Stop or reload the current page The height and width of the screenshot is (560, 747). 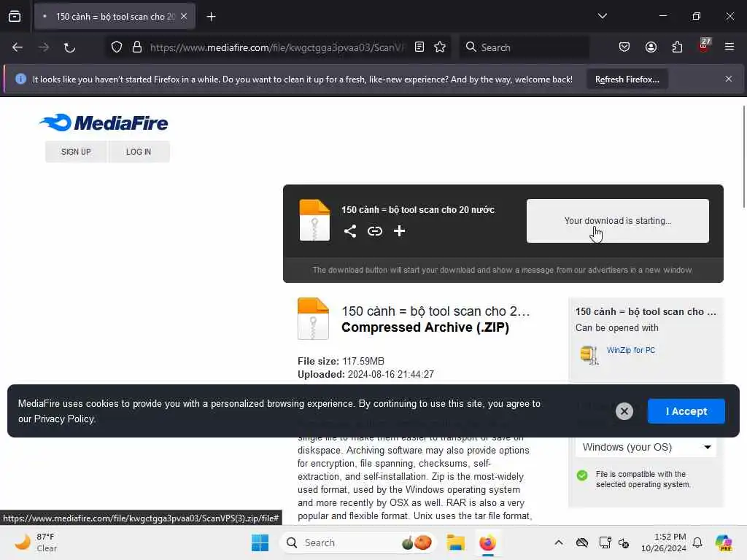pyautogui.click(x=69, y=47)
